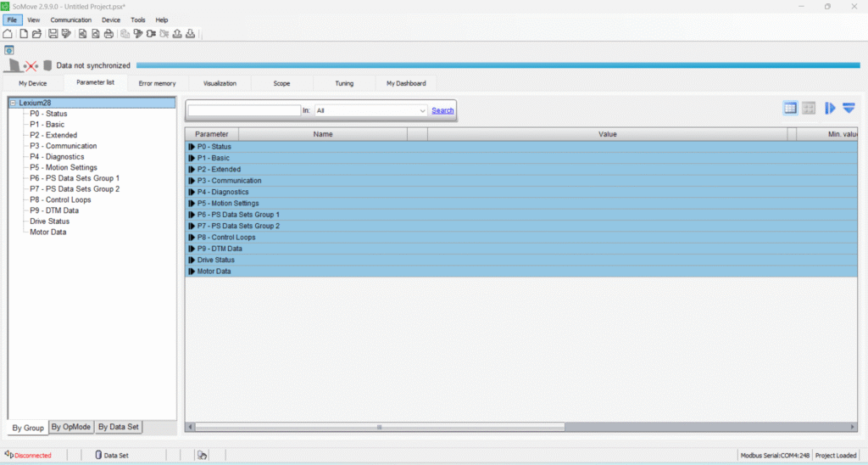Viewport: 868px width, 465px height.
Task: Switch to the grayed grid view icon
Action: point(809,108)
